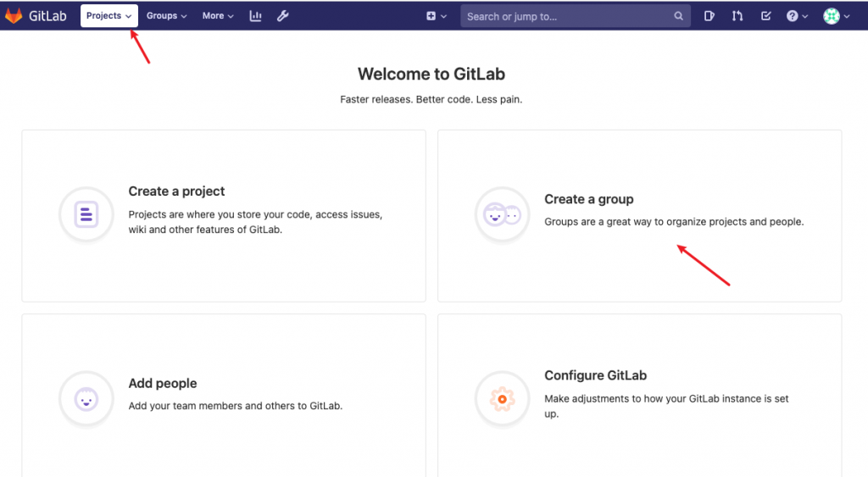The height and width of the screenshot is (477, 868).
Task: Open the Admin Area wrench icon
Action: [283, 16]
